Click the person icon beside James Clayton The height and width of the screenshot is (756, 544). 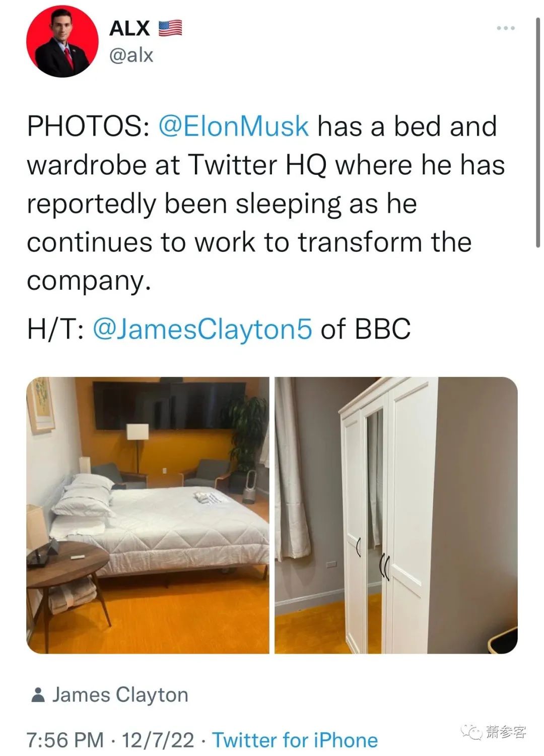click(x=38, y=695)
